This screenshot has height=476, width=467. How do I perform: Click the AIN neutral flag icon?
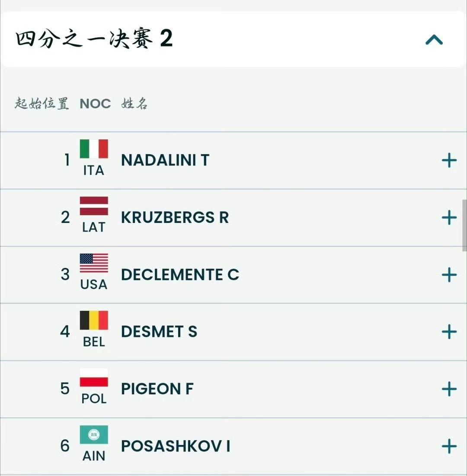pos(94,434)
